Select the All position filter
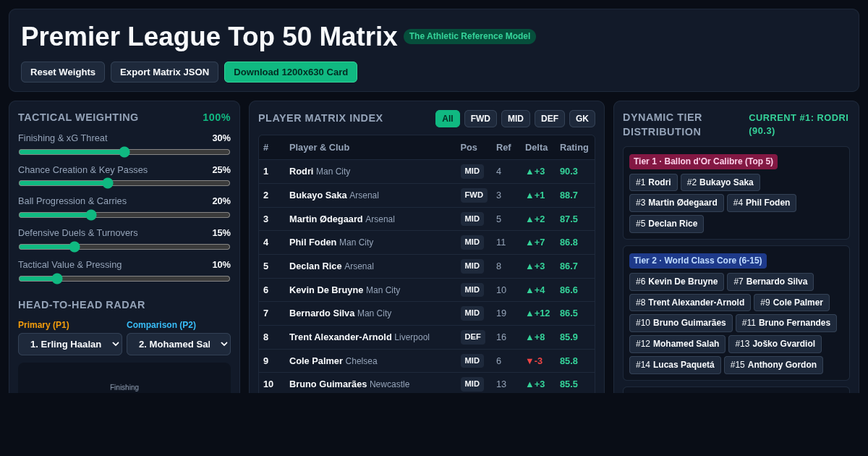 [448, 119]
